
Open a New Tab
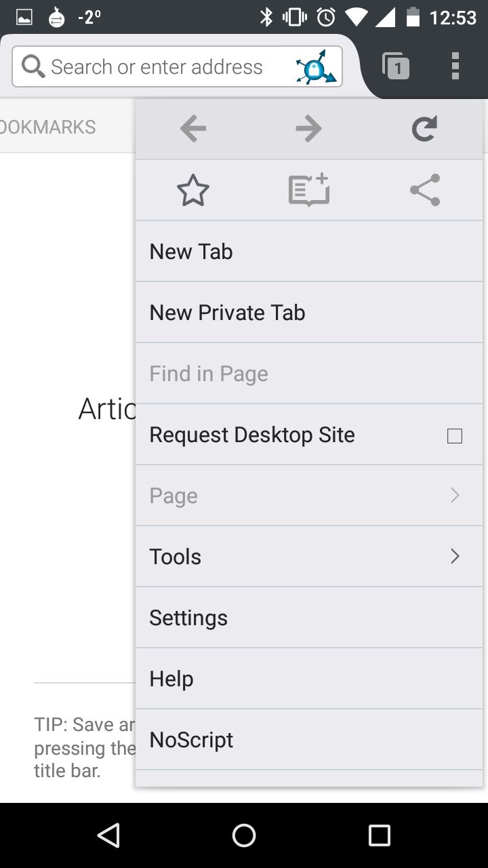(x=309, y=251)
